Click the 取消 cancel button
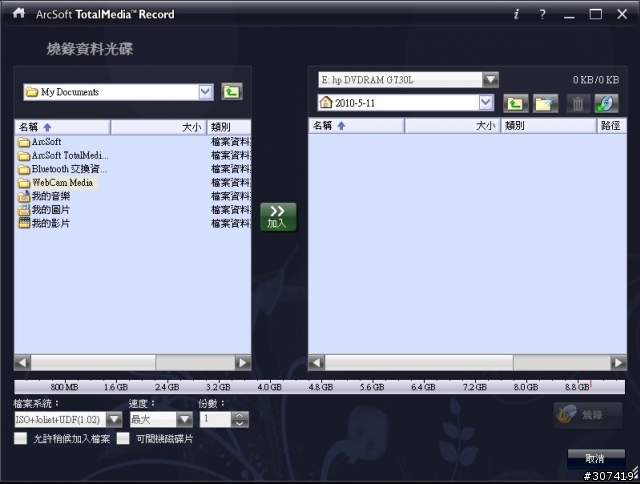640x484 pixels. tap(596, 459)
